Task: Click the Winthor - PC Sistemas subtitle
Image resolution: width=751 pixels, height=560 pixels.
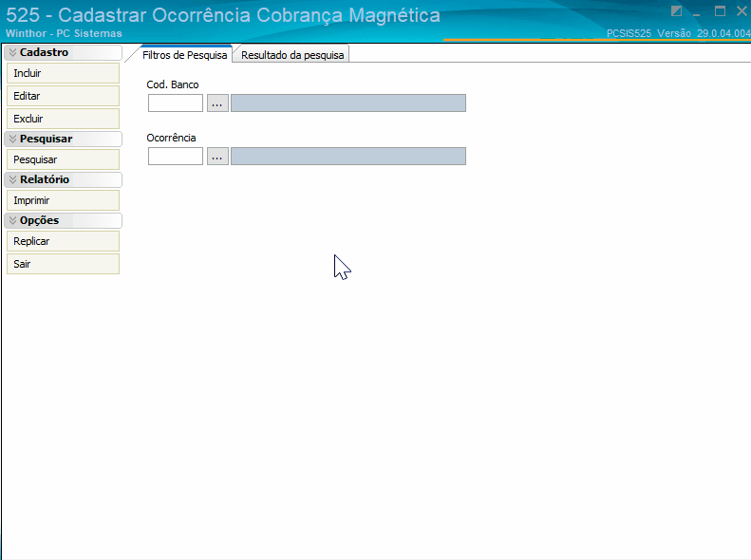Action: click(x=64, y=33)
